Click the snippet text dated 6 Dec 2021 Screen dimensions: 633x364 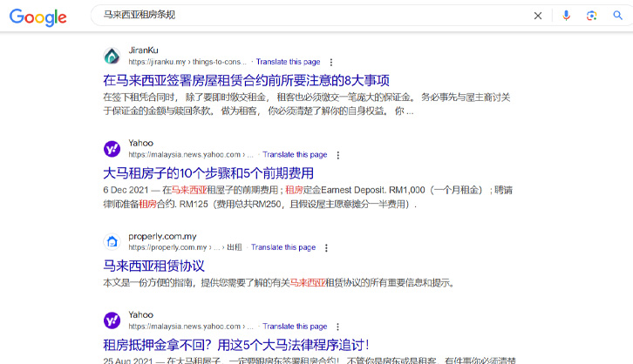pos(308,197)
